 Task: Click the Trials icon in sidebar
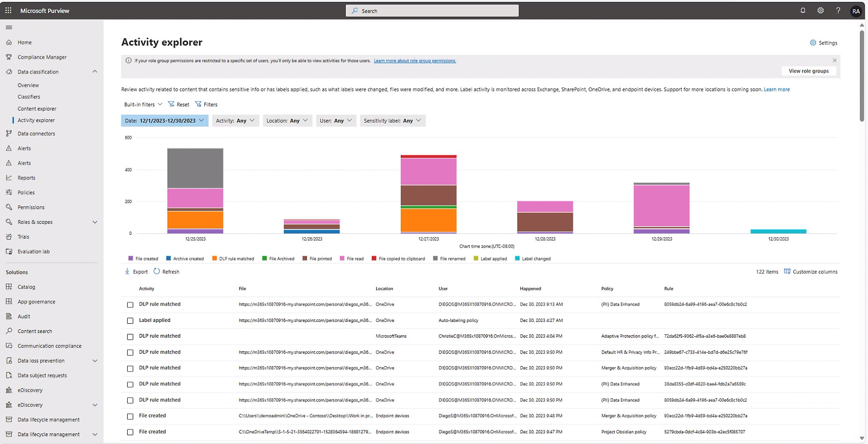coord(9,237)
